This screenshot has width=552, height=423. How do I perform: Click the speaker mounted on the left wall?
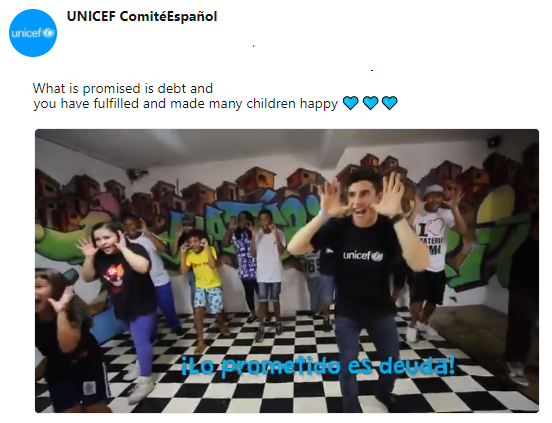[x=136, y=174]
